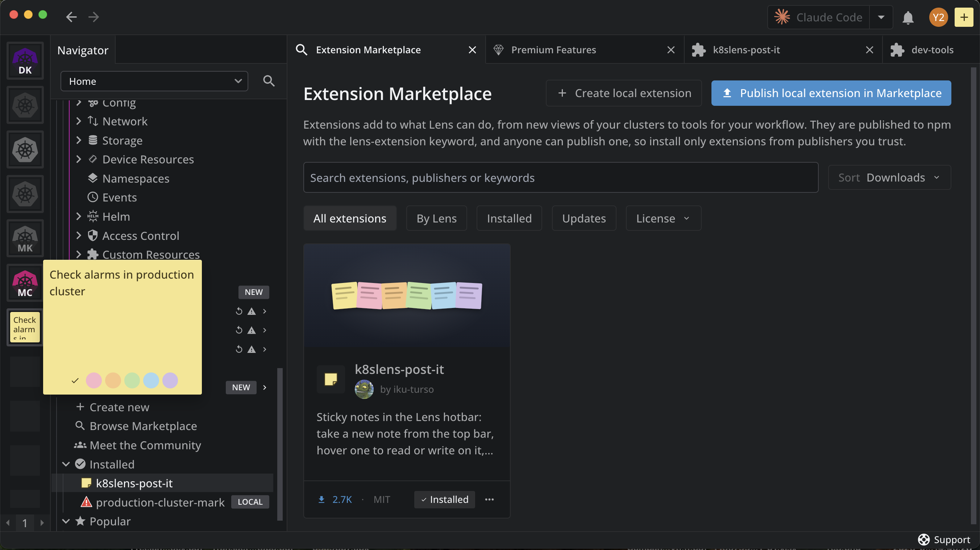Open the License filter dropdown
The height and width of the screenshot is (550, 980).
coord(663,218)
